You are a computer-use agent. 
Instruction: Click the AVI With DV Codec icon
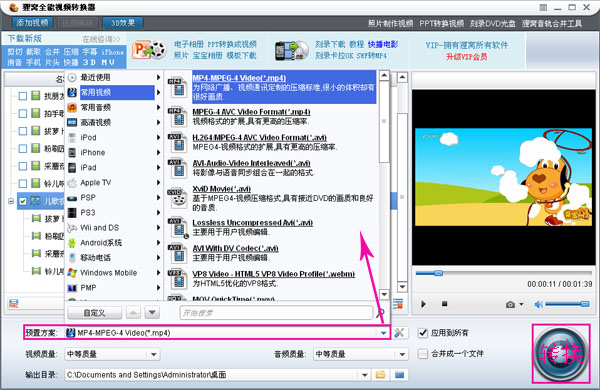coord(178,253)
